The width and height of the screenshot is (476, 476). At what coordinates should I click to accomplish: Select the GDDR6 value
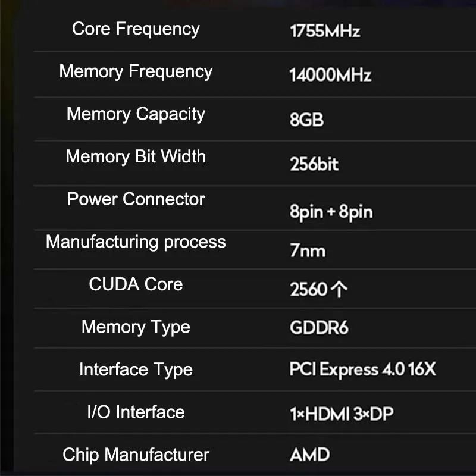[x=319, y=328]
